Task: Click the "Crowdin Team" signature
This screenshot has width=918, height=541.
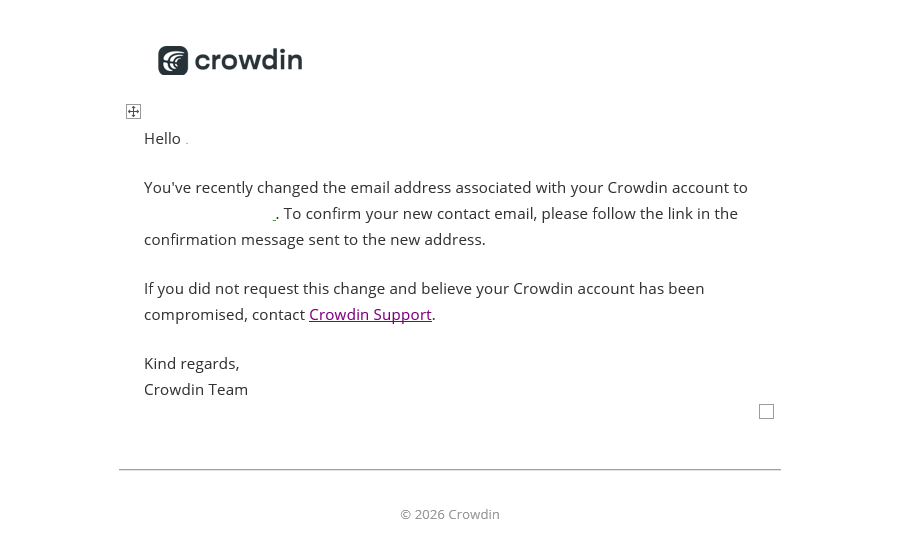Action: tap(196, 390)
